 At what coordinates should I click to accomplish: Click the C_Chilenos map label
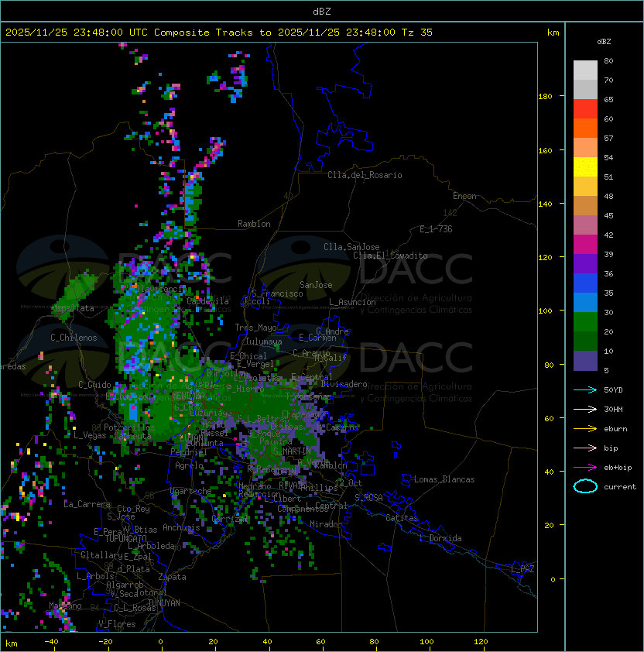[x=74, y=338]
